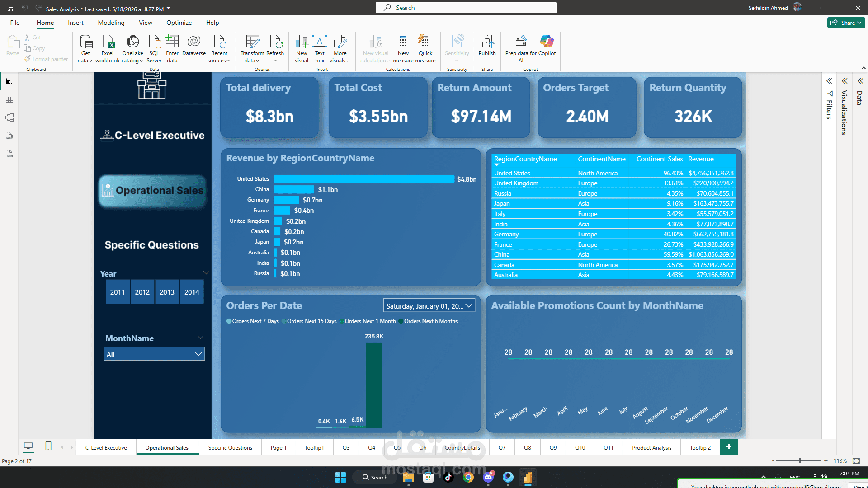The width and height of the screenshot is (868, 488).
Task: Select 2014 in Year slicer
Action: click(x=192, y=292)
